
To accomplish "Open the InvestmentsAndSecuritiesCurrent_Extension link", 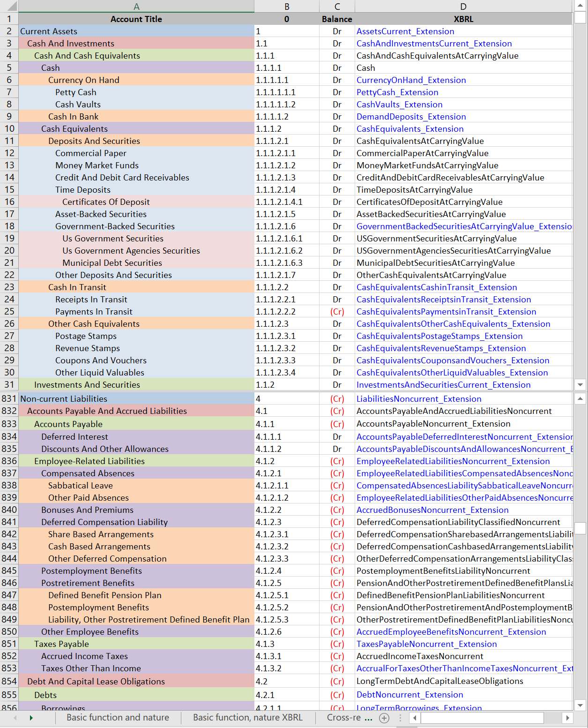I will (x=444, y=384).
